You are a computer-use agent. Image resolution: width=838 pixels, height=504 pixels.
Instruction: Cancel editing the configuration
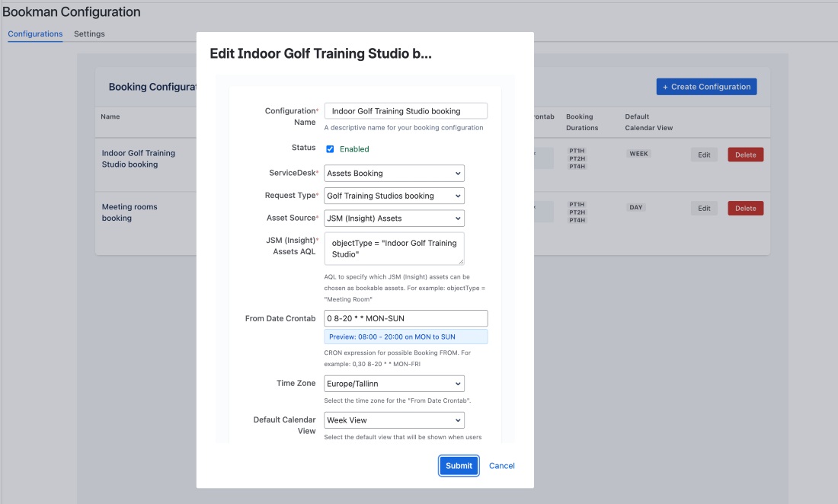point(502,466)
